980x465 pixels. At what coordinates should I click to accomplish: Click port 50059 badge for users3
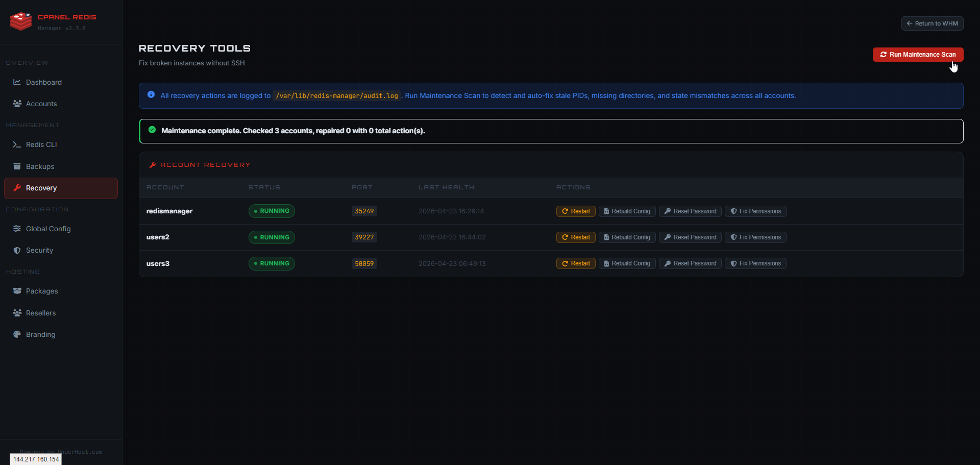pos(364,263)
